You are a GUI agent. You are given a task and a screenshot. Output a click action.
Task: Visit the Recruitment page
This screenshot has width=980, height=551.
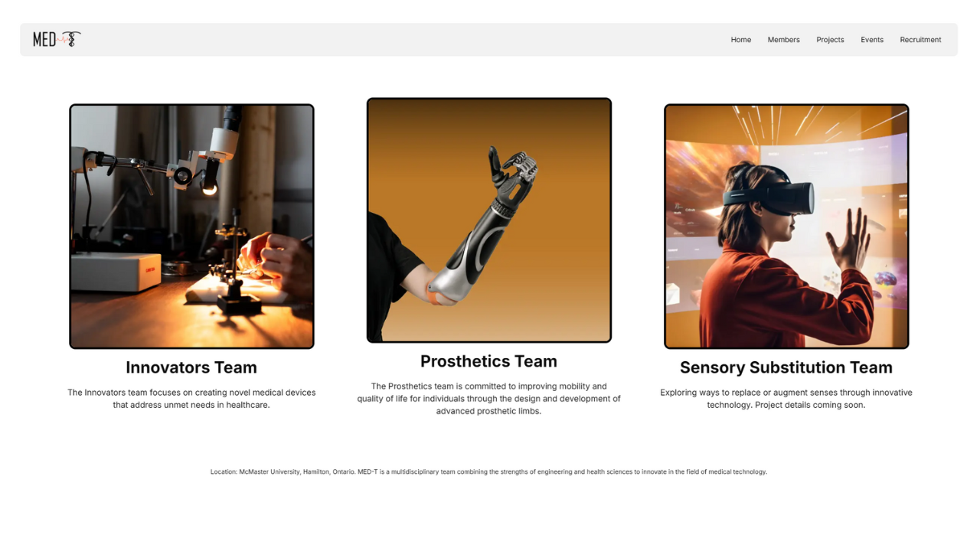point(920,40)
